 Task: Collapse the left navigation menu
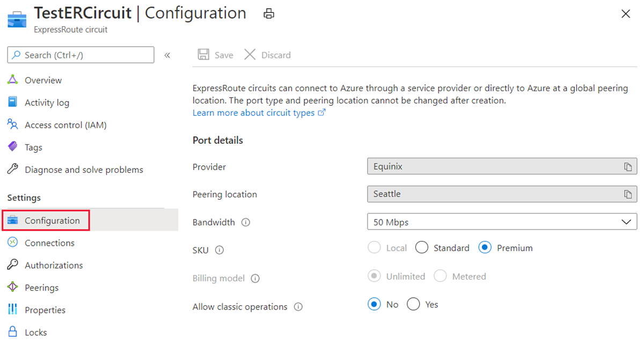[x=167, y=55]
